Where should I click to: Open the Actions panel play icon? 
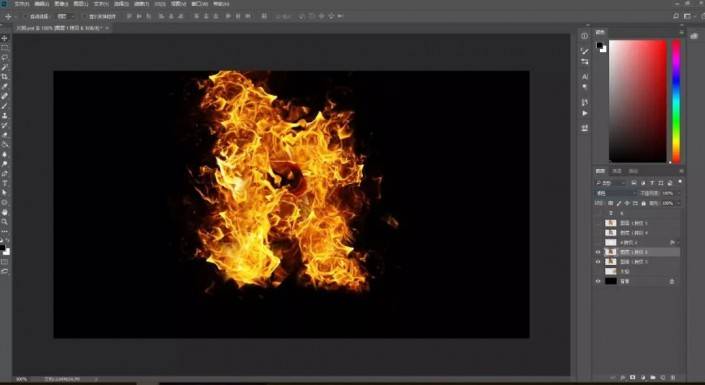[585, 113]
